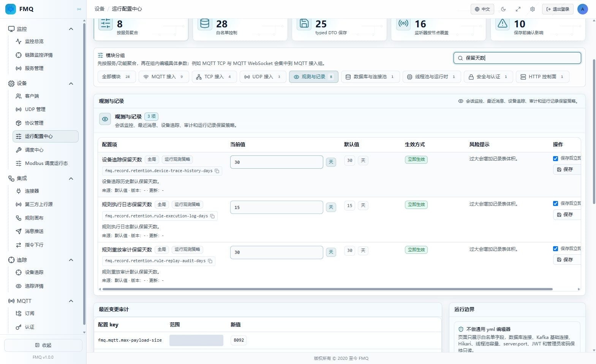Image resolution: width=596 pixels, height=364 pixels.
Task: Click the horizontal scrollbar under the config table
Action: 327,289
